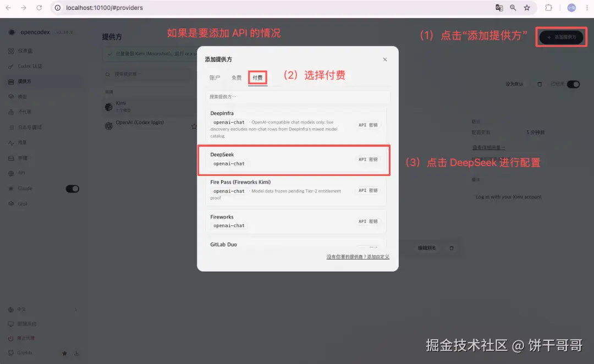
Task: Pick Fire Pass (Fireworks Kimi) provider
Action: [x=296, y=190]
